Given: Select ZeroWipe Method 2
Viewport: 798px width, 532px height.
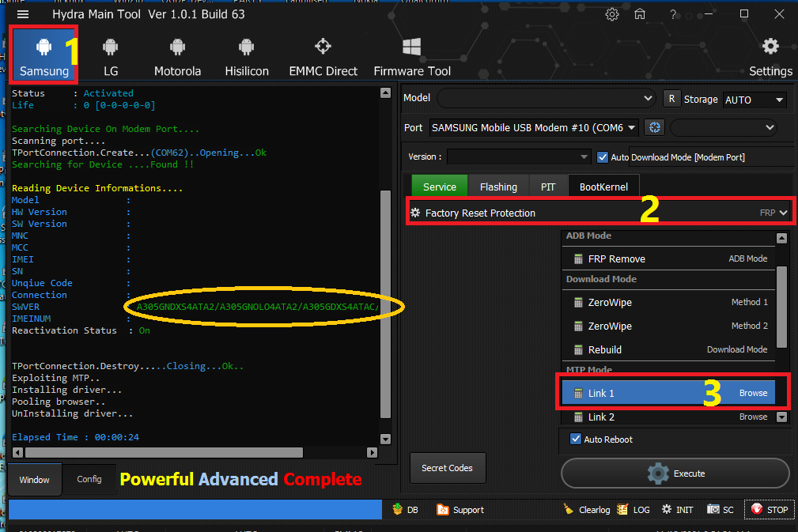Looking at the screenshot, I should (669, 326).
